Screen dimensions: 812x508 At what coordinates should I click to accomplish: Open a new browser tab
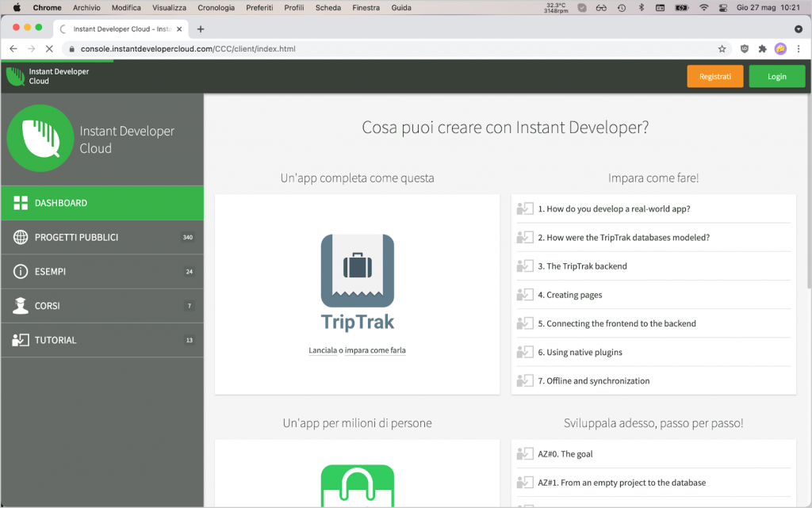pos(201,29)
